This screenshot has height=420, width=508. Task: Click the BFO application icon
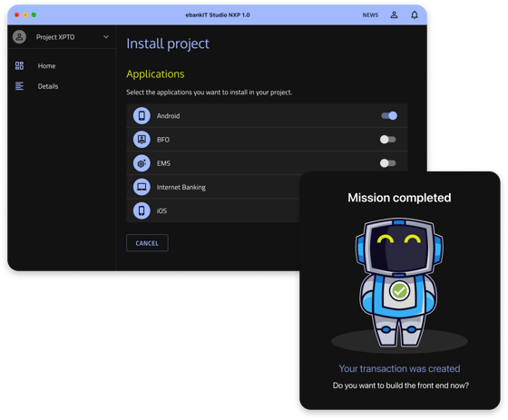[142, 140]
